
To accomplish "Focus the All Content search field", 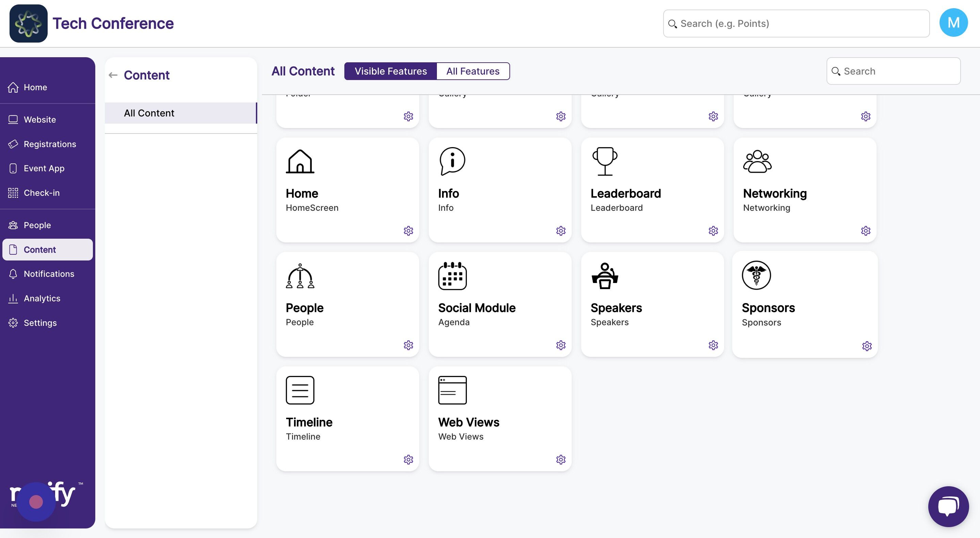I will (893, 71).
